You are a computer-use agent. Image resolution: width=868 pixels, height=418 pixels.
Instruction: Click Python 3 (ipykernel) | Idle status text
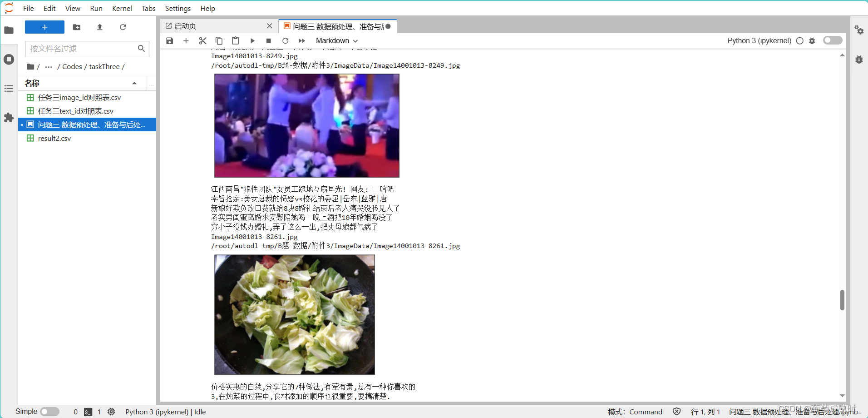tap(166, 412)
